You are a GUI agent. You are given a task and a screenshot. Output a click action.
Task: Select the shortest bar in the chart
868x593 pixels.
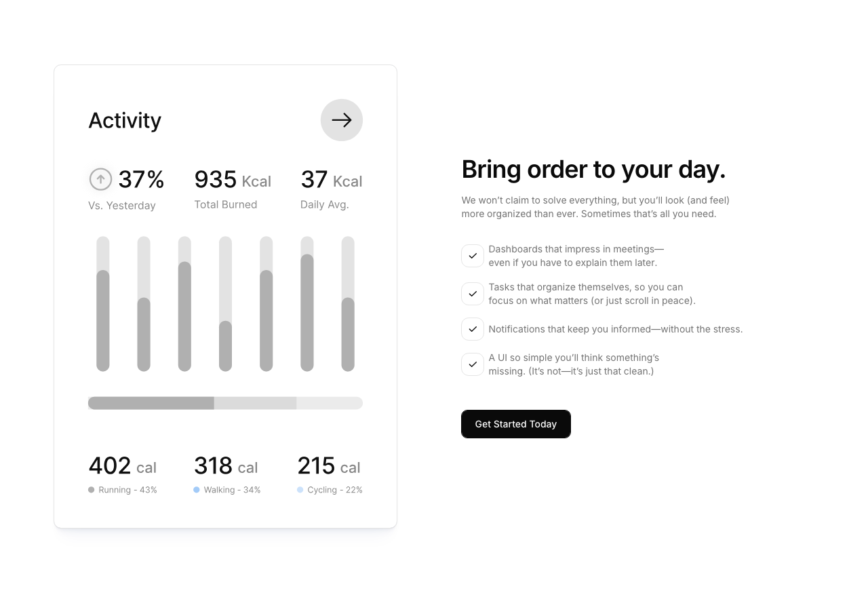click(x=225, y=346)
